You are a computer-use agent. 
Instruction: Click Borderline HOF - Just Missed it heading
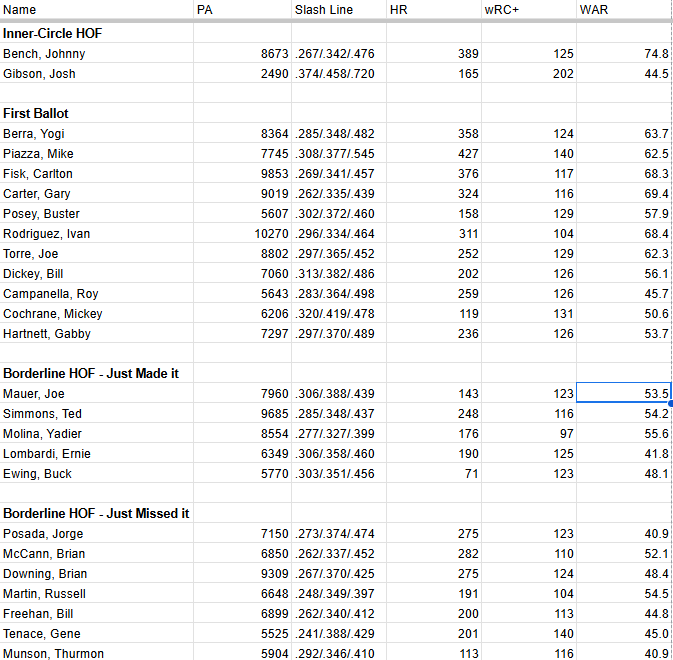click(x=96, y=513)
